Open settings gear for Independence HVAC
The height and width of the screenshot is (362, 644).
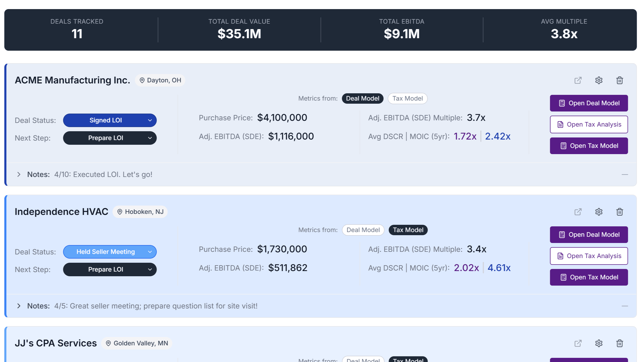(599, 212)
